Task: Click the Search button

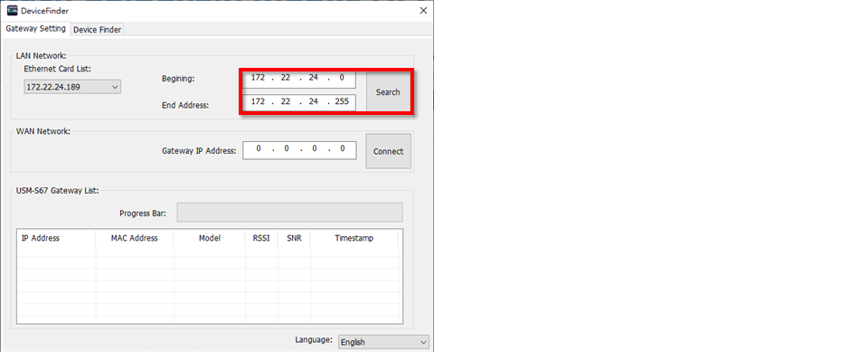Action: [x=388, y=92]
